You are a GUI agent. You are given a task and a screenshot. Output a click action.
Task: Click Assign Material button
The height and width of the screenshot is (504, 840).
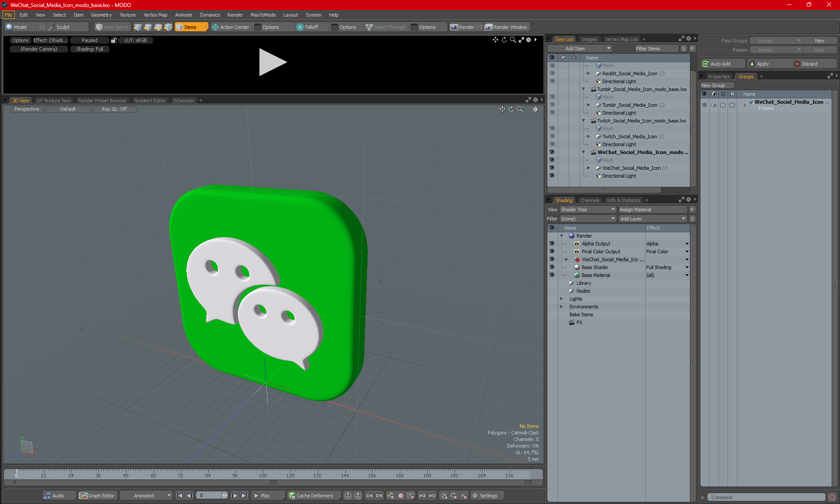[653, 210]
